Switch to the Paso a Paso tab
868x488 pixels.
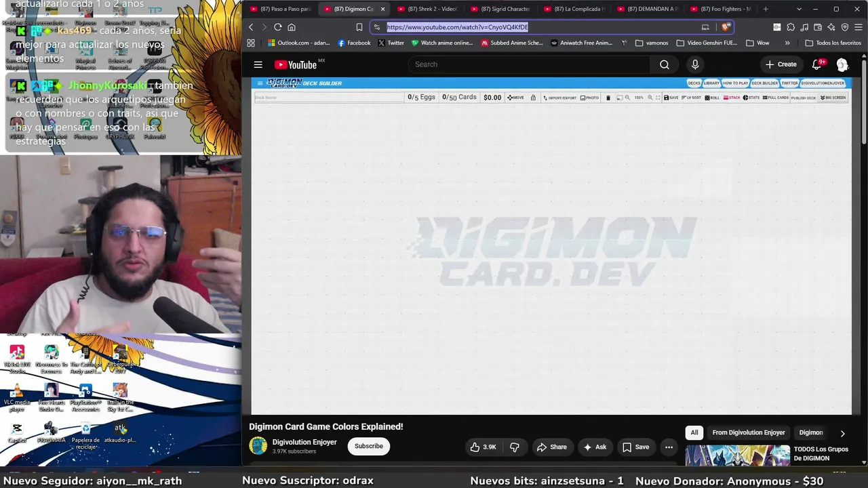(281, 9)
